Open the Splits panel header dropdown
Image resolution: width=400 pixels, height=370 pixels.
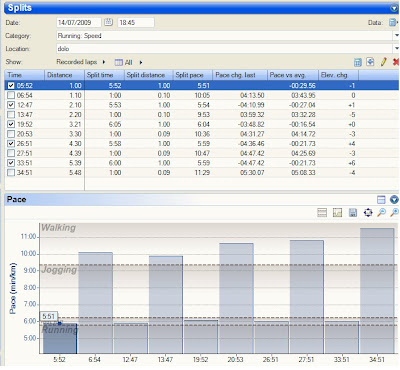coord(394,8)
